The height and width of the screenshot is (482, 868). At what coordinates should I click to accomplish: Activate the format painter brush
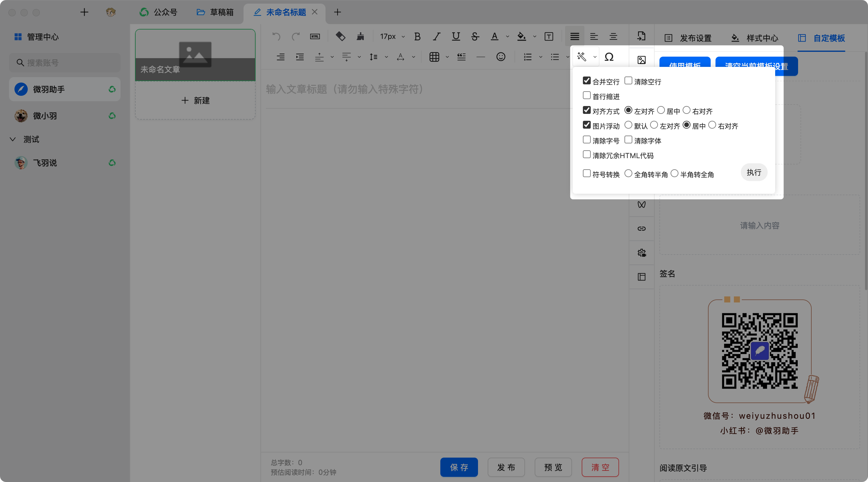pyautogui.click(x=360, y=36)
